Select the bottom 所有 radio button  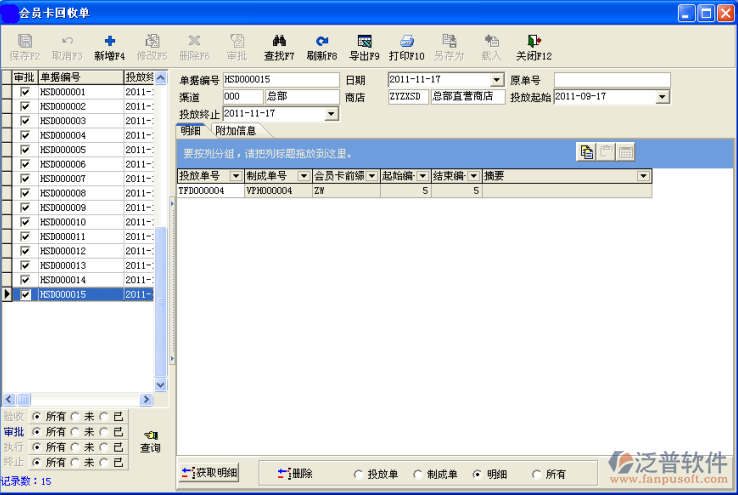click(x=537, y=474)
